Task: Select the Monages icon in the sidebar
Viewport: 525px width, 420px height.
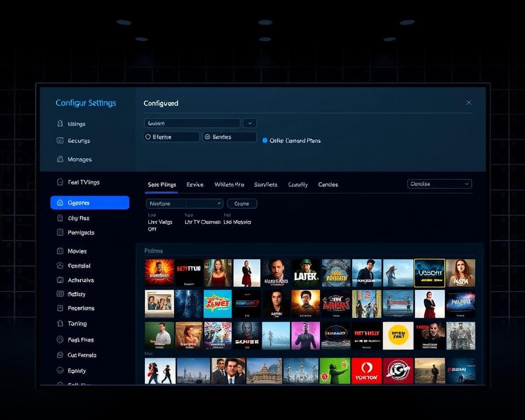Action: pyautogui.click(x=60, y=159)
